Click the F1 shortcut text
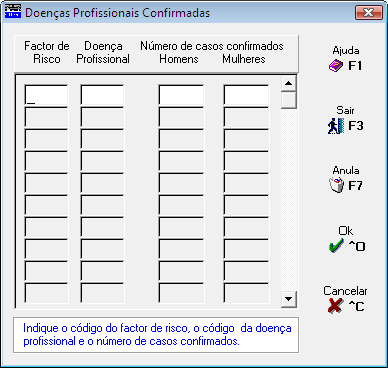 pyautogui.click(x=355, y=66)
